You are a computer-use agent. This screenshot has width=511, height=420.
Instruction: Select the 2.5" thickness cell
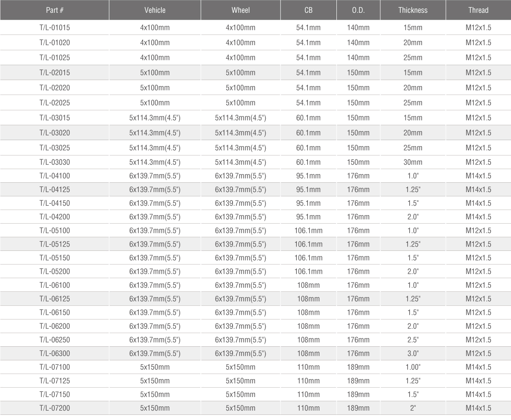pos(413,340)
